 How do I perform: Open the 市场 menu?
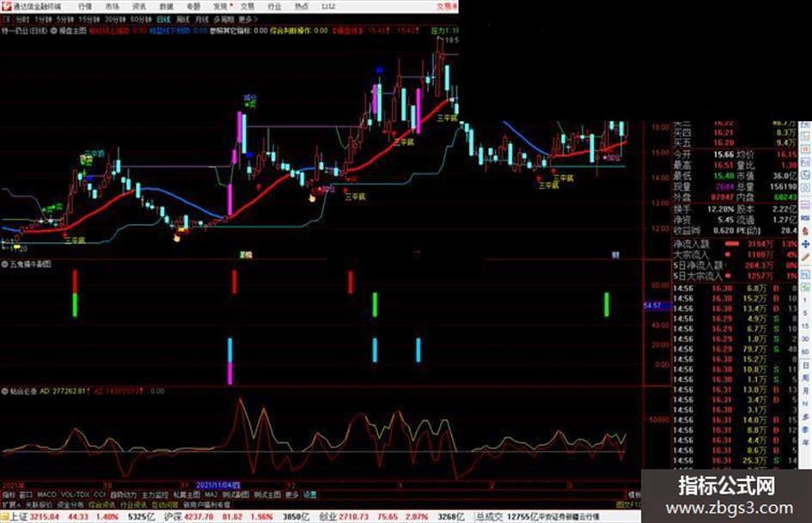[x=112, y=6]
